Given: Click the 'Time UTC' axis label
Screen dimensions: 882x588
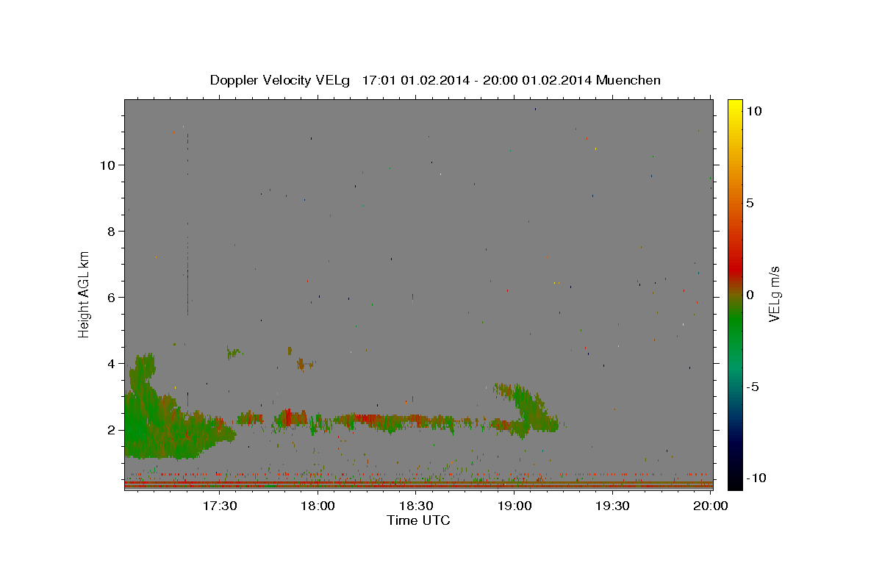Looking at the screenshot, I should click(418, 520).
